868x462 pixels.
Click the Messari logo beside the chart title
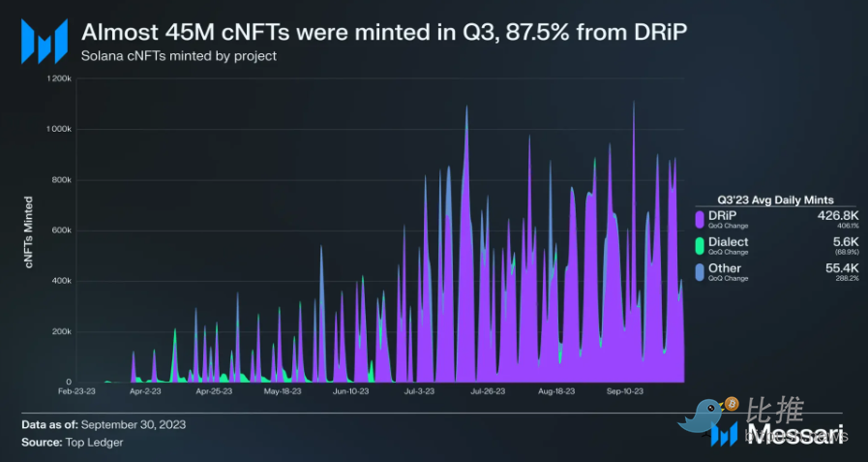point(45,41)
